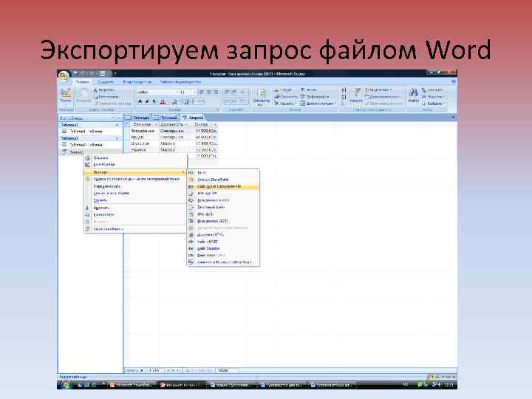532x399 pixels.
Task: Choose Свойства объекта in the context menu
Action: pyautogui.click(x=135, y=229)
